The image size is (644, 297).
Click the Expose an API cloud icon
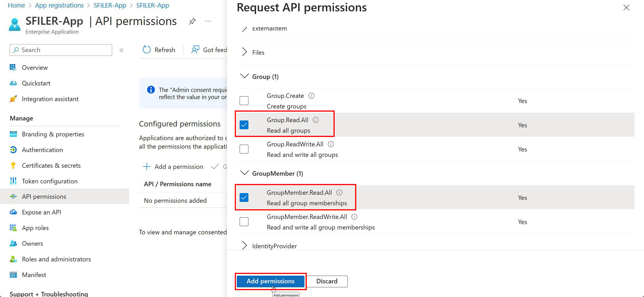pos(13,212)
